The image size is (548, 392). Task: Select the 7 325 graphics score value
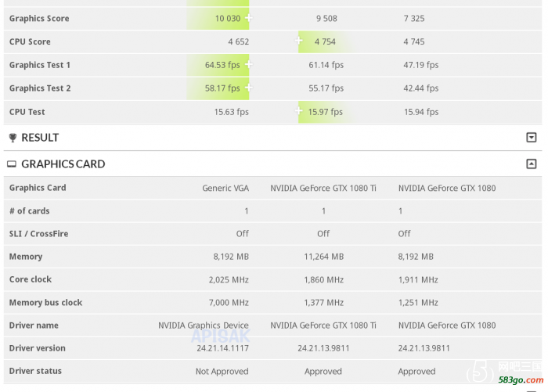pyautogui.click(x=414, y=19)
